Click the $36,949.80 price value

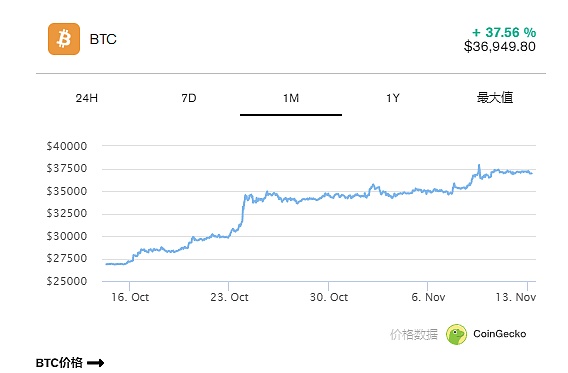click(500, 47)
